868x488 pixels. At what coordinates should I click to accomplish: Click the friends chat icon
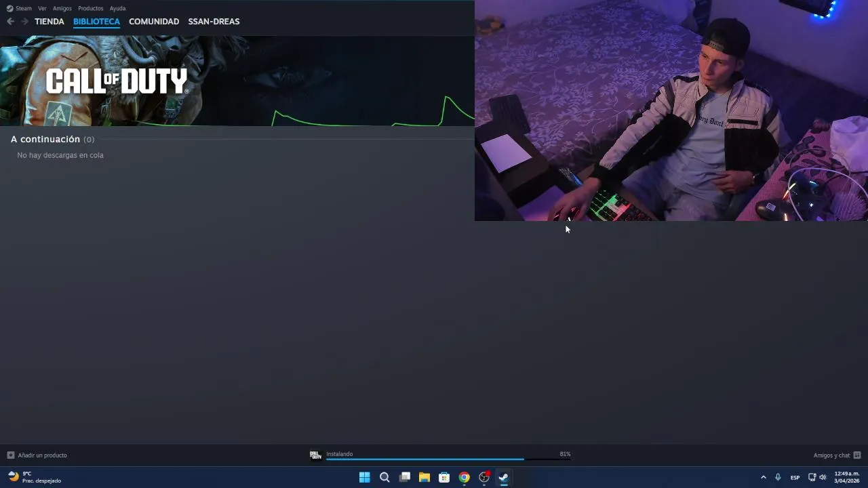pyautogui.click(x=857, y=455)
